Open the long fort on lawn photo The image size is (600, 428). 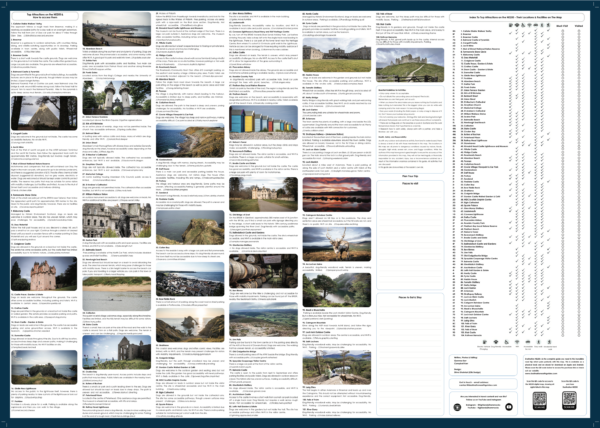[337, 55]
